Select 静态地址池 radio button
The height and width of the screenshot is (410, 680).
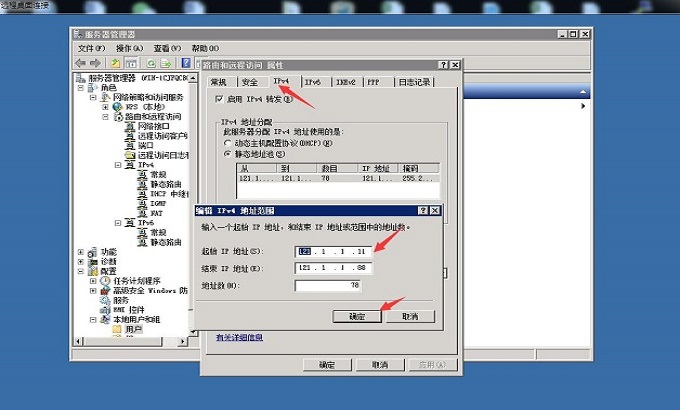click(x=228, y=153)
